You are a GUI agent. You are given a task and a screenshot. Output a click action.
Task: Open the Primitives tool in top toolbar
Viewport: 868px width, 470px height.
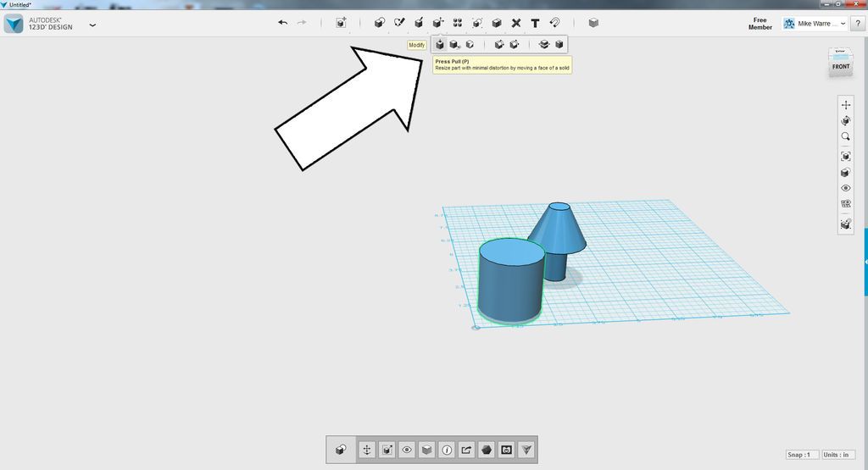coord(379,23)
